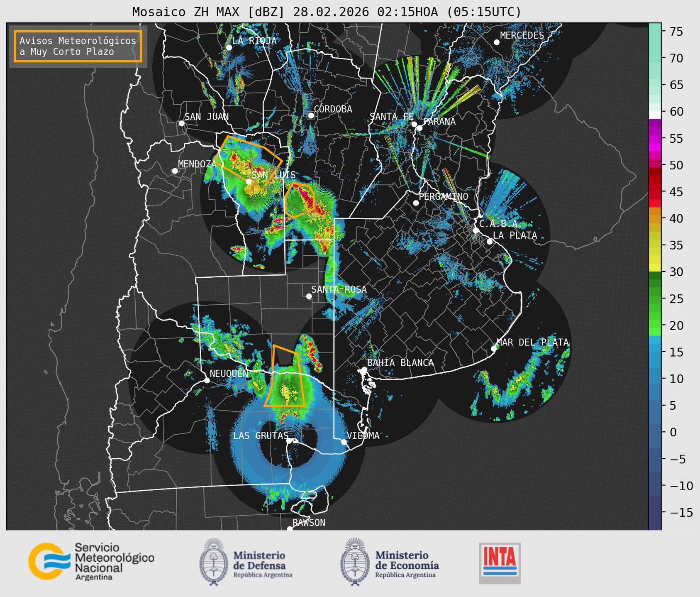Click the SAN JUAN city label
The height and width of the screenshot is (597, 700).
click(x=207, y=117)
